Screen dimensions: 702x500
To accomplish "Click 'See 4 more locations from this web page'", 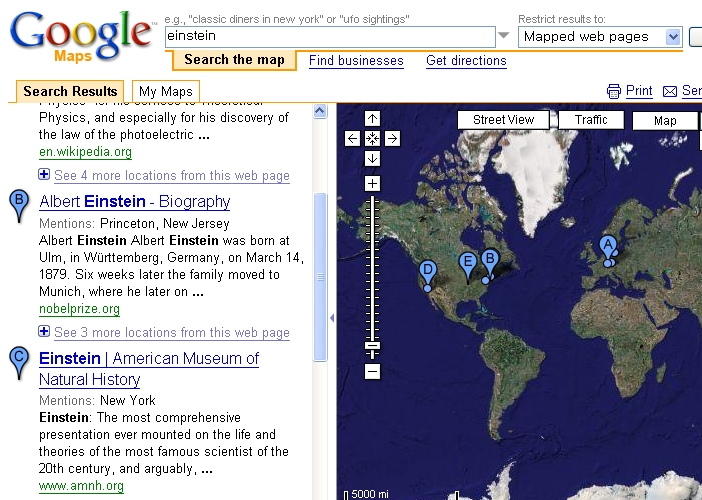I will click(172, 175).
